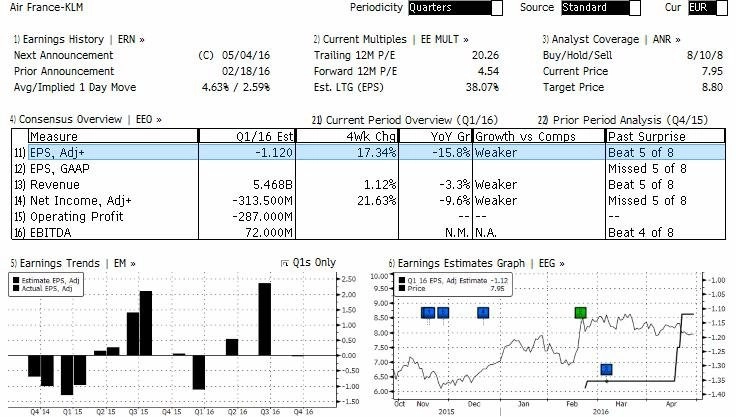Click the YoY growth value -15.8%
Image resolution: width=736 pixels, height=417 pixels.
point(450,153)
